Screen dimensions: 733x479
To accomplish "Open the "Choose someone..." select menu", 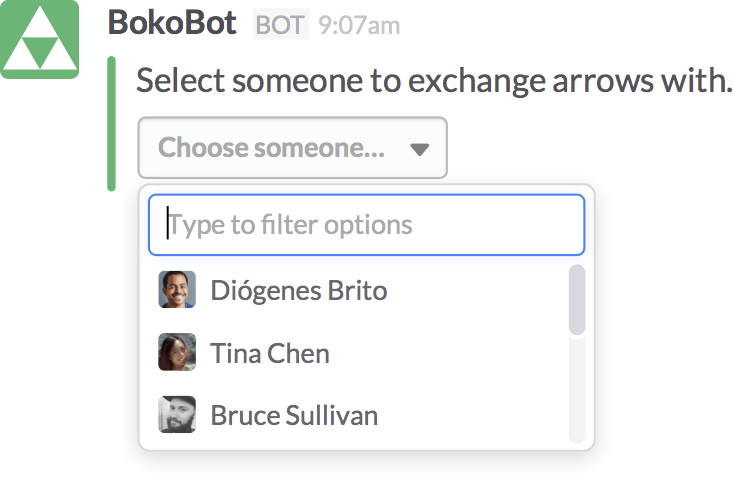I will (x=292, y=148).
